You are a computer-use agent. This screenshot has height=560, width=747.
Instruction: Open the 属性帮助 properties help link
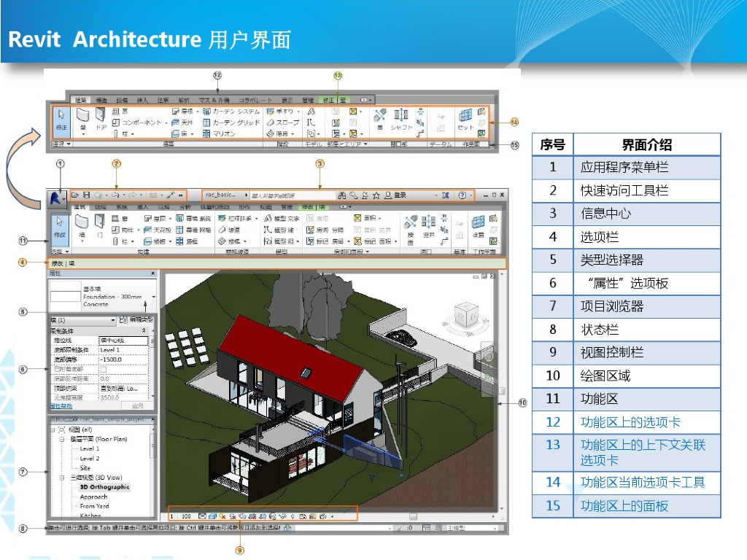(x=61, y=406)
